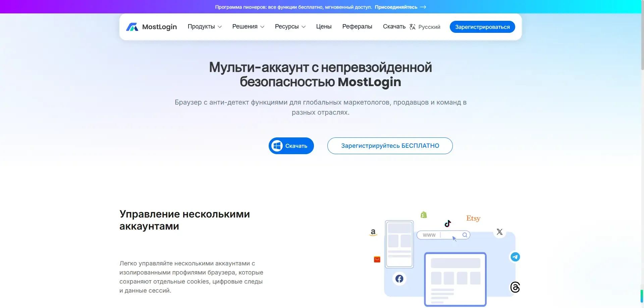
Task: Click the main heading Мульти-аккаунт
Action: click(x=320, y=74)
